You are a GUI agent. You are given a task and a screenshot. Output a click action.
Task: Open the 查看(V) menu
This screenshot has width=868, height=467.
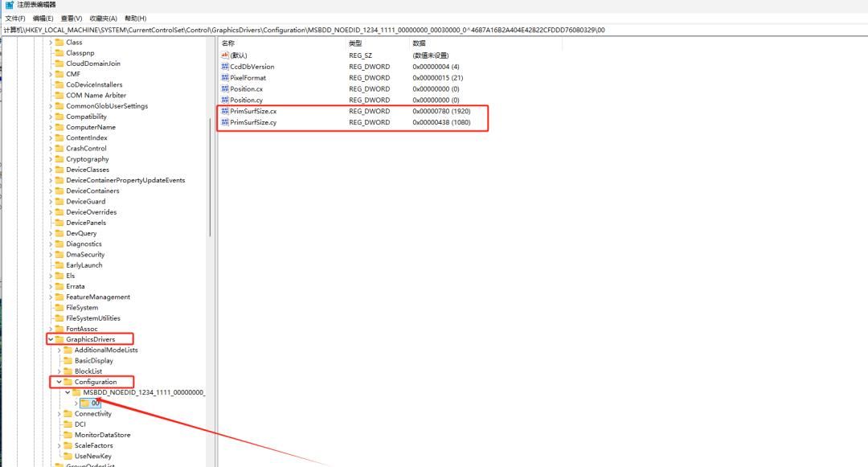click(72, 18)
